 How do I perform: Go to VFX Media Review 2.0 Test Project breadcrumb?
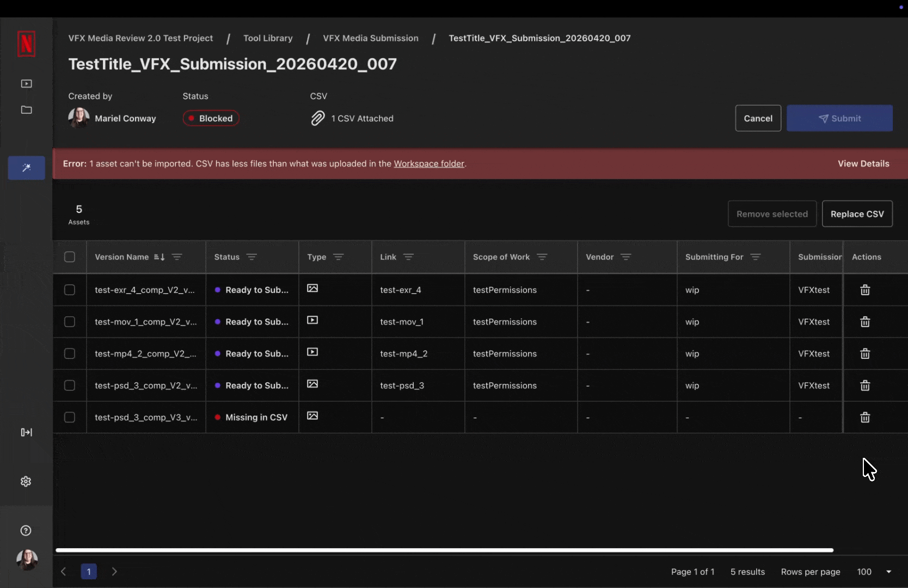click(140, 38)
